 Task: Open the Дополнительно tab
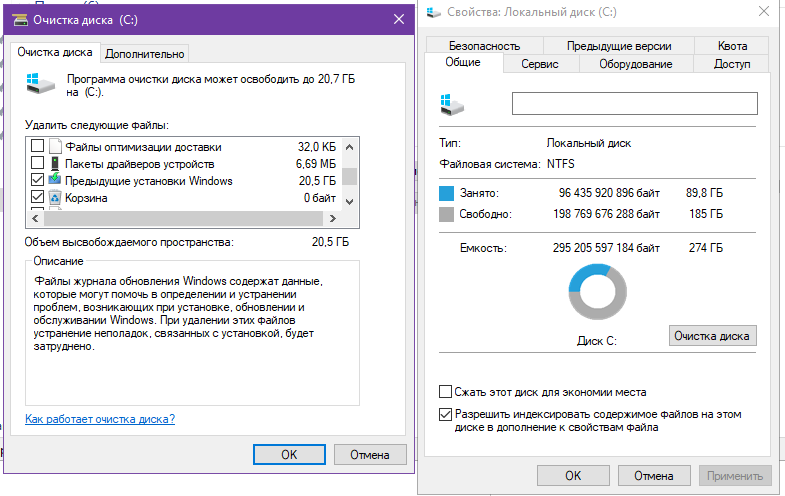(145, 54)
